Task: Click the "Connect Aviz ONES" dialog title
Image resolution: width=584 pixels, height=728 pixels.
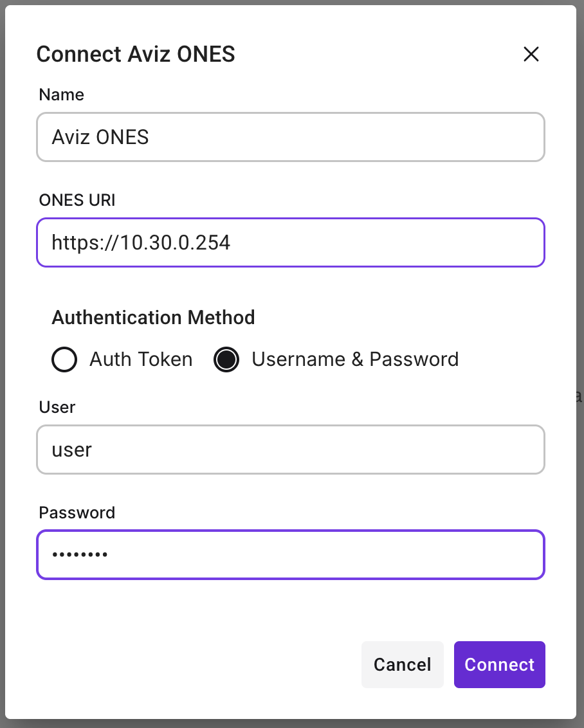Action: [x=136, y=55]
